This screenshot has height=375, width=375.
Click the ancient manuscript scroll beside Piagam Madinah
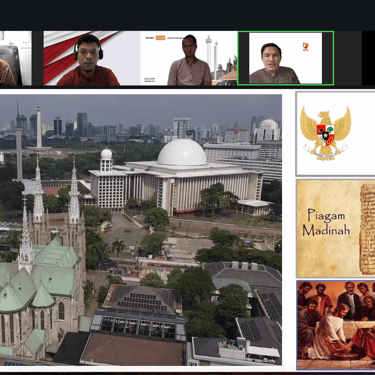[367, 229]
